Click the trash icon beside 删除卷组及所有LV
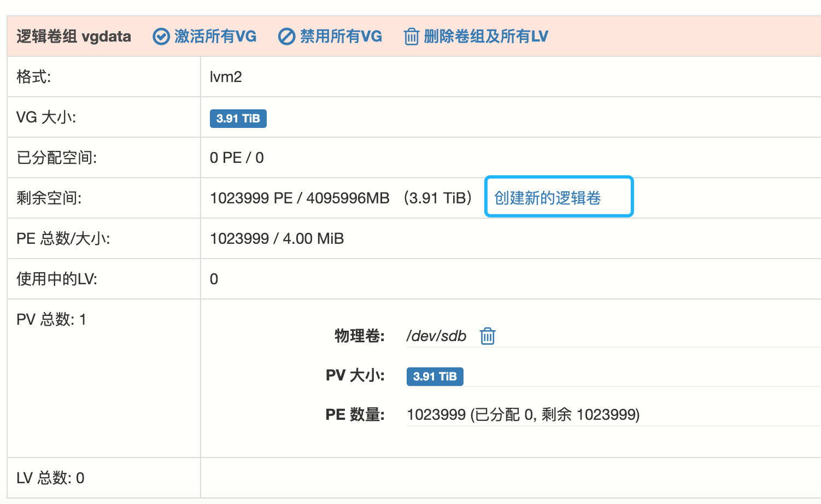The image size is (821, 504). click(x=411, y=37)
